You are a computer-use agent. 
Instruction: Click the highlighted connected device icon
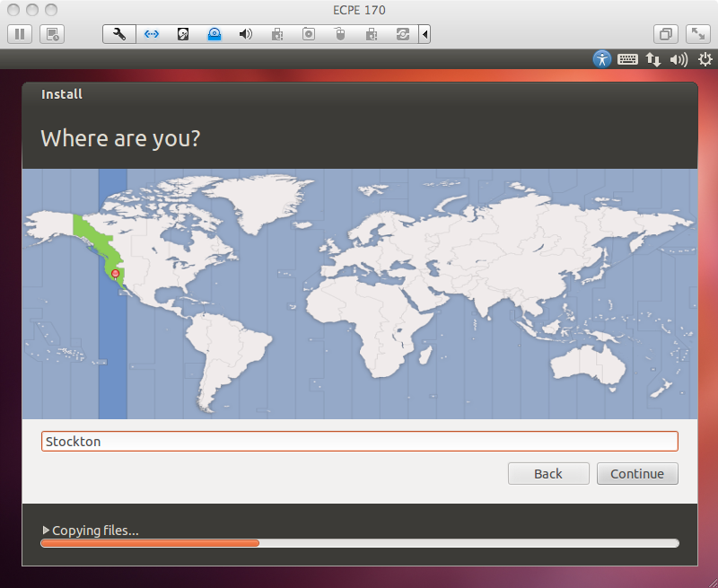click(x=215, y=33)
